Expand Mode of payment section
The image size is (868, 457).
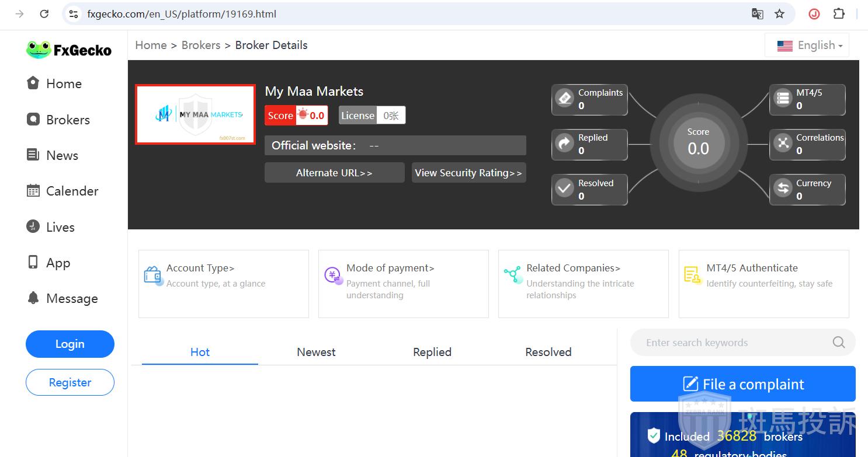click(x=390, y=268)
